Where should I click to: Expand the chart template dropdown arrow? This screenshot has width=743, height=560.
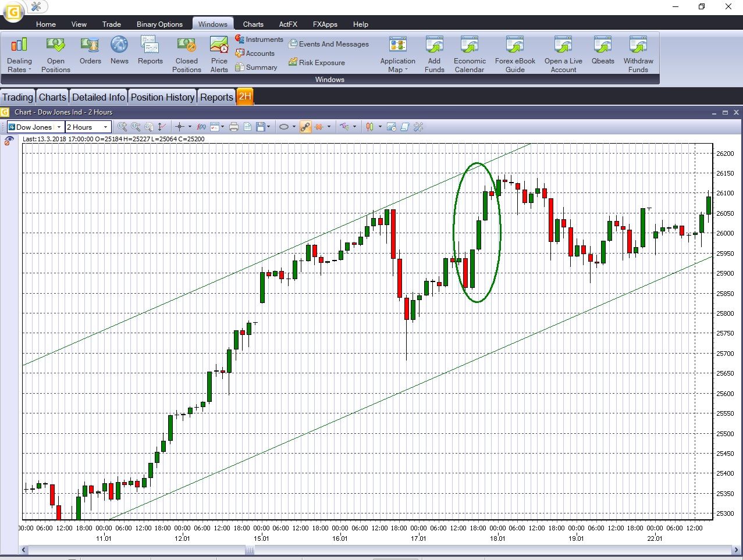[x=223, y=127]
